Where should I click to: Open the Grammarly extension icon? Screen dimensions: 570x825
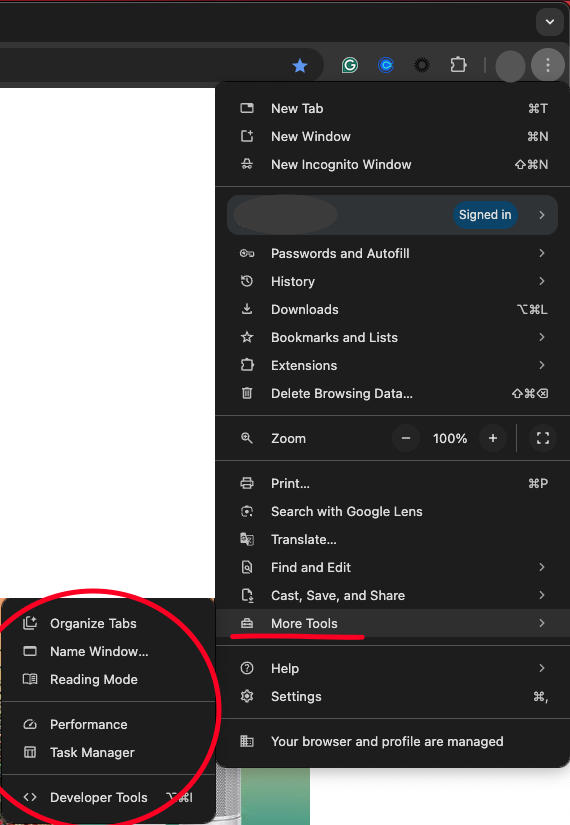click(349, 65)
